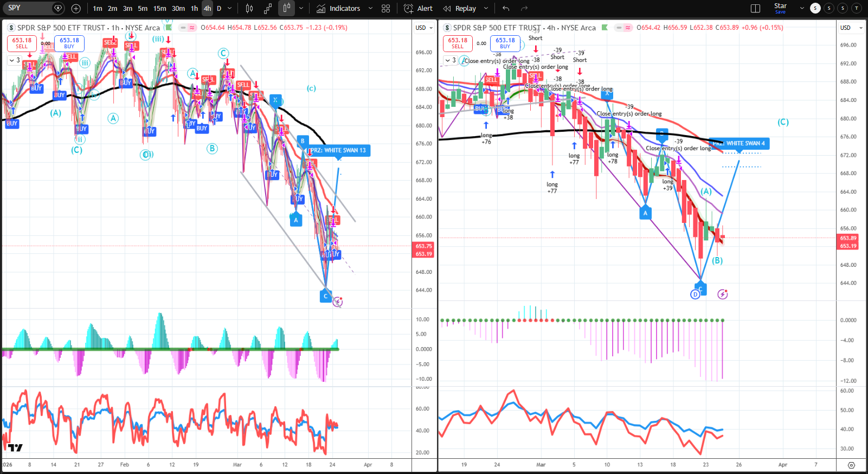Click 653.18 SELL button on 4h chart
The image size is (868, 474).
(x=458, y=43)
